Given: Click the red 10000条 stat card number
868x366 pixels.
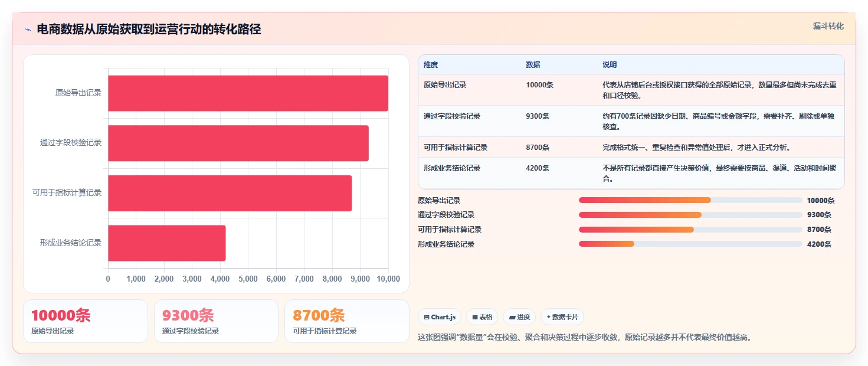Looking at the screenshot, I should (x=61, y=316).
